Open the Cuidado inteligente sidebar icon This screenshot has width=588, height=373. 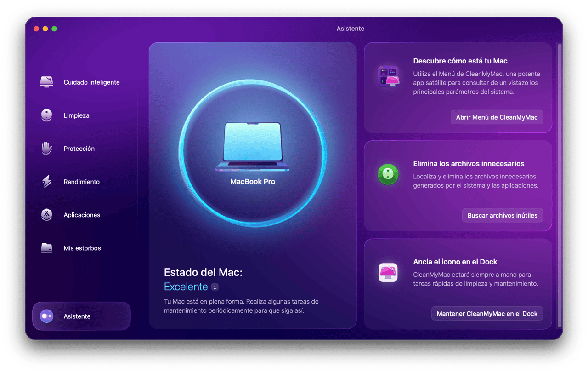46,82
